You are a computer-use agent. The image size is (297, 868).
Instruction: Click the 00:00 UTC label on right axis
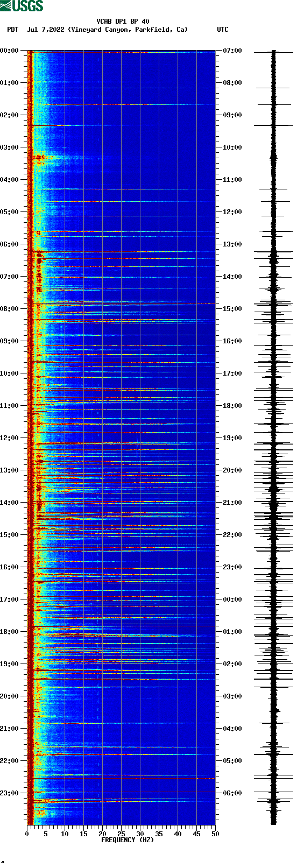coord(232,599)
